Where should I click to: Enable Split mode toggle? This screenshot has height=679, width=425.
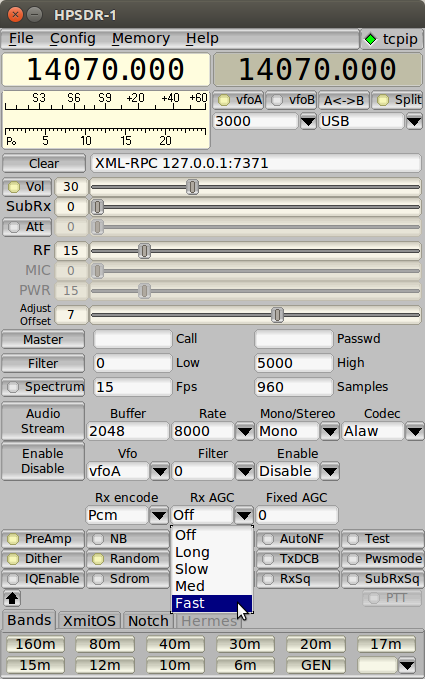point(397,100)
